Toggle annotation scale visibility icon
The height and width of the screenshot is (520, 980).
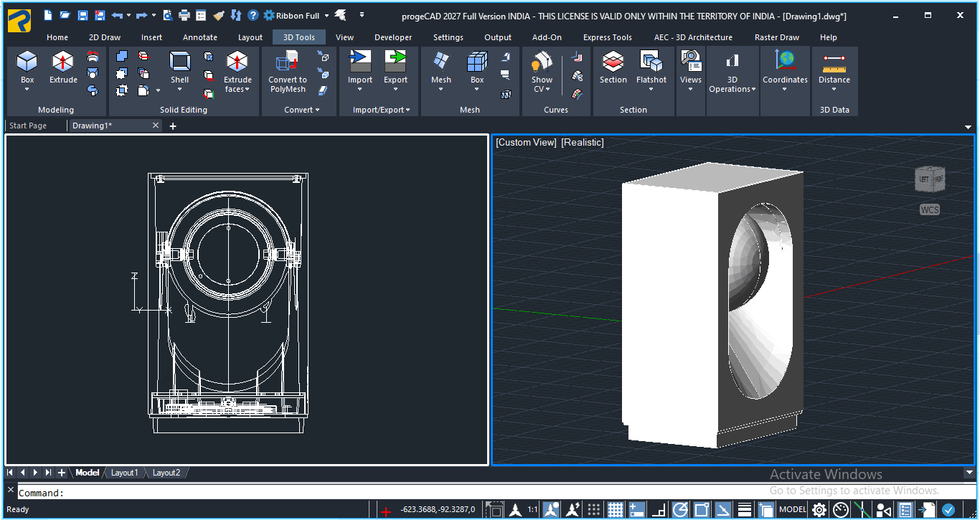551,510
